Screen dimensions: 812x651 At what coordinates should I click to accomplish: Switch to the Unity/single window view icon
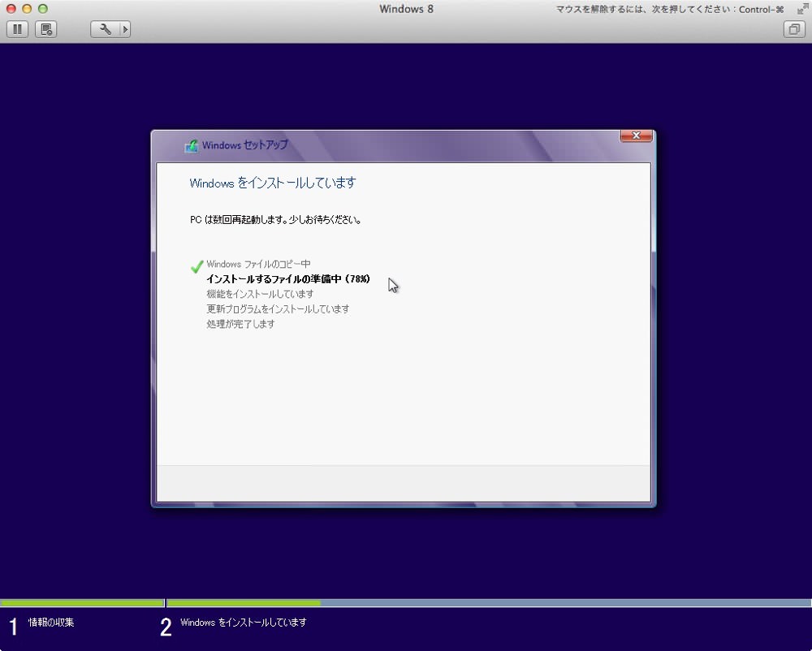tap(794, 29)
